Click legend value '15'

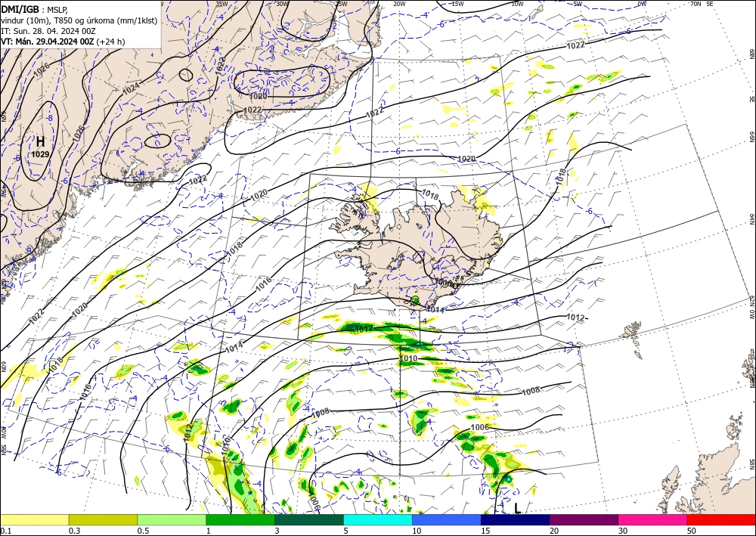(x=485, y=531)
